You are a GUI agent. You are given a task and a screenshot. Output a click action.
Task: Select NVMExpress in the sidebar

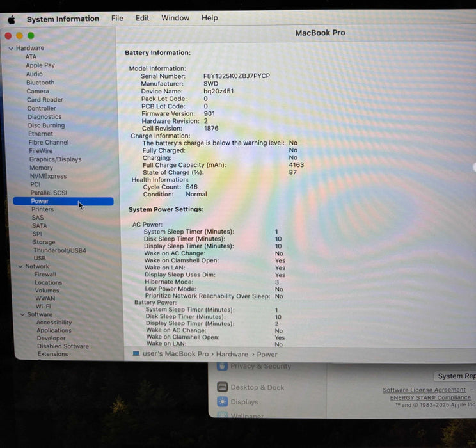pyautogui.click(x=48, y=176)
